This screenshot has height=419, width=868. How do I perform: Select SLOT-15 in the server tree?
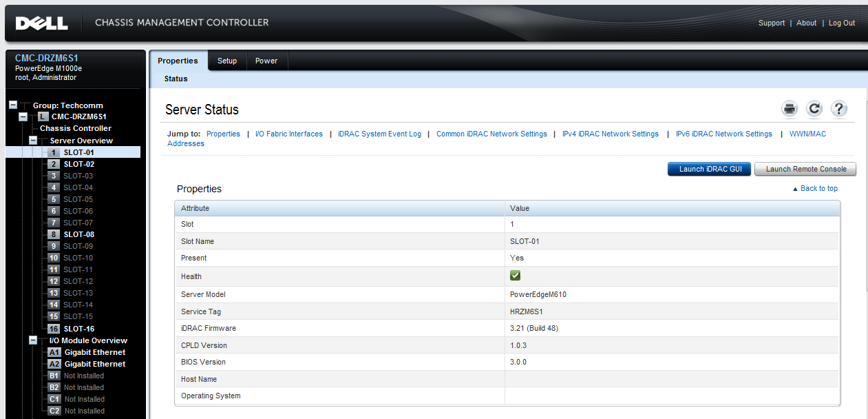click(78, 316)
